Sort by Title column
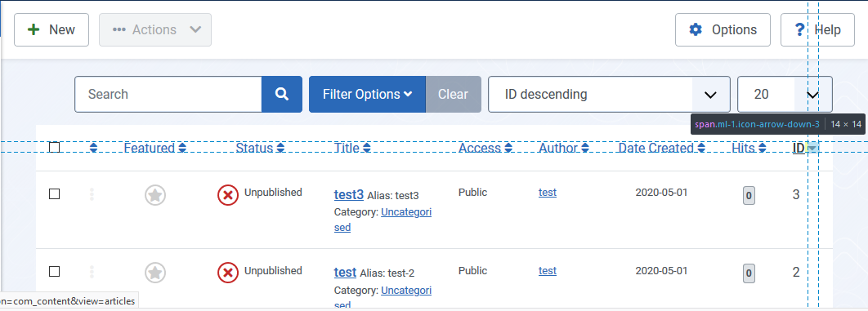The image size is (868, 311). pos(352,148)
